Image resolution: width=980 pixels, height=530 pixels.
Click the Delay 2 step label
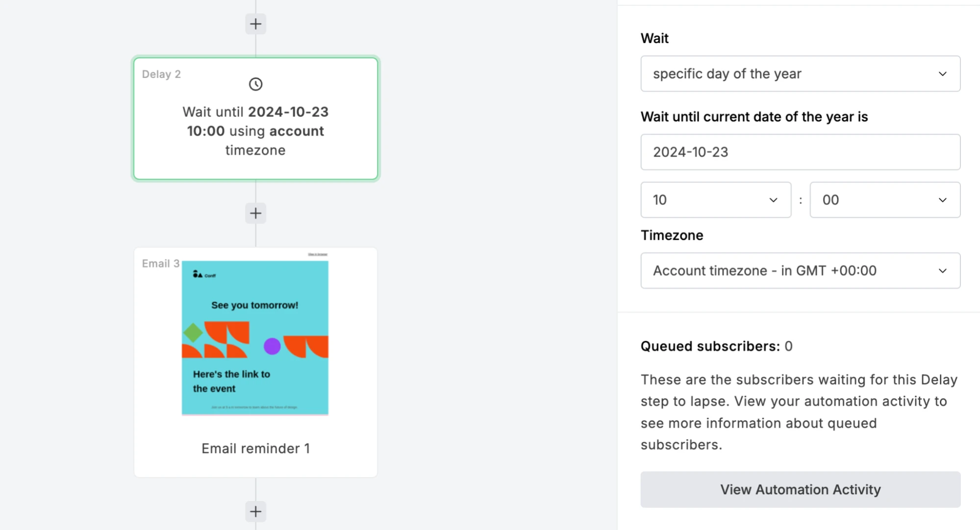pos(161,74)
